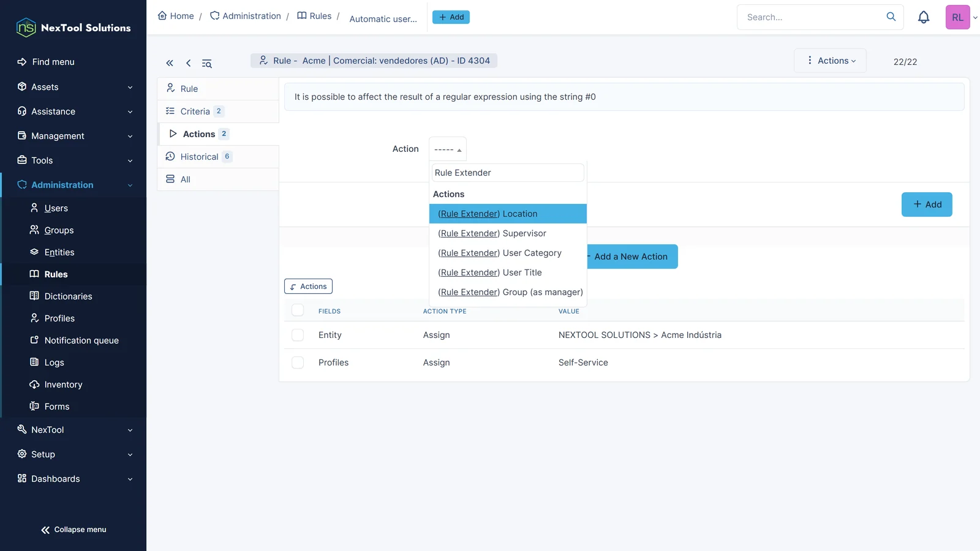Click Add a New Action button
The height and width of the screenshot is (551, 980).
coord(631,257)
